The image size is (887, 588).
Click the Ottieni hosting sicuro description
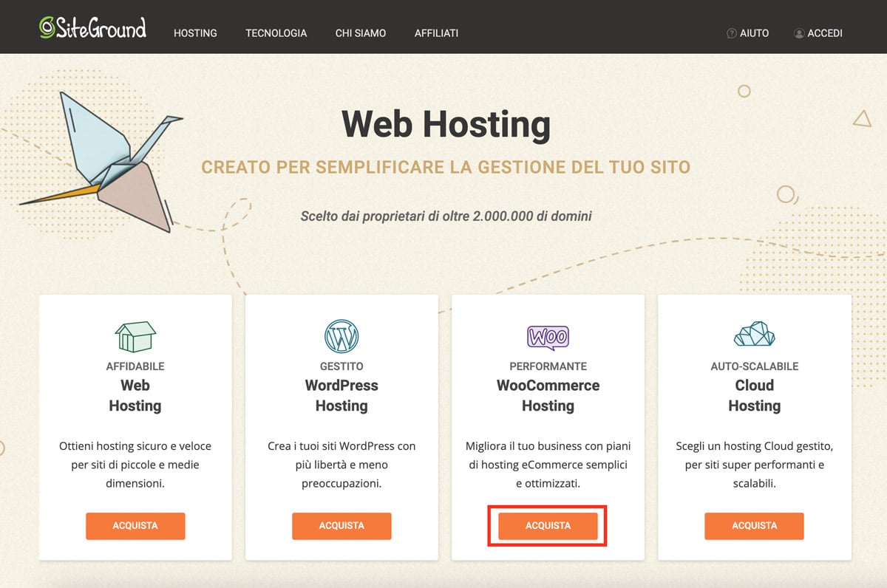point(135,465)
